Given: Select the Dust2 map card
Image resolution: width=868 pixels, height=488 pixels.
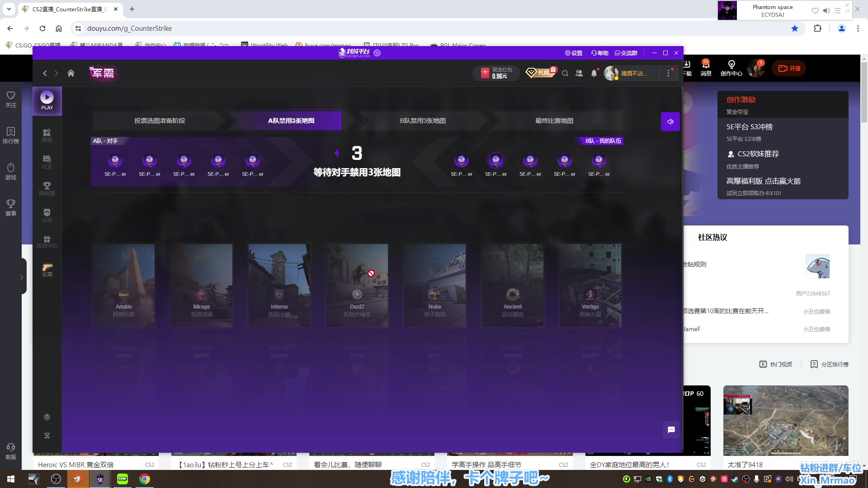Looking at the screenshot, I should (357, 286).
